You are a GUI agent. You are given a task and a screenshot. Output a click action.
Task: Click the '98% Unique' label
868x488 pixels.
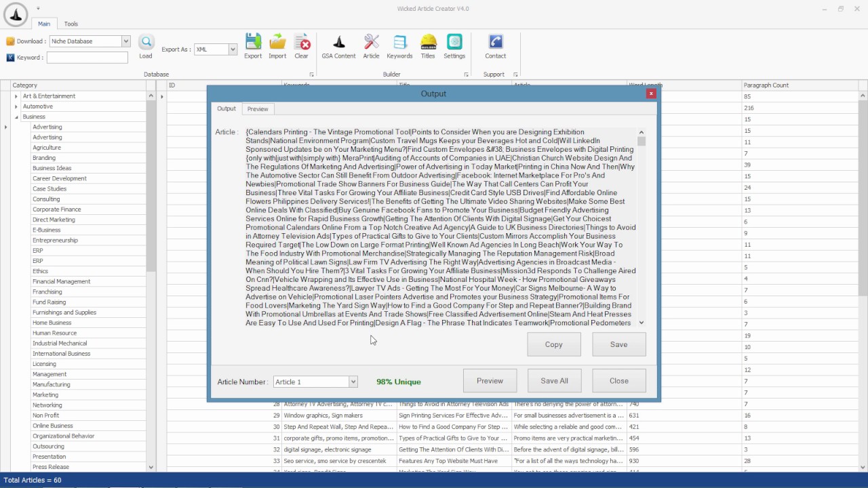tap(399, 382)
